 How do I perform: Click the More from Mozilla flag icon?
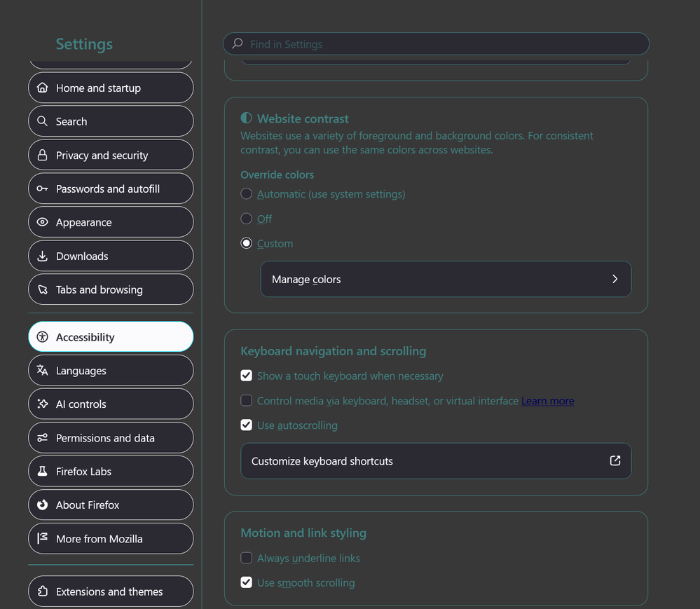click(43, 538)
